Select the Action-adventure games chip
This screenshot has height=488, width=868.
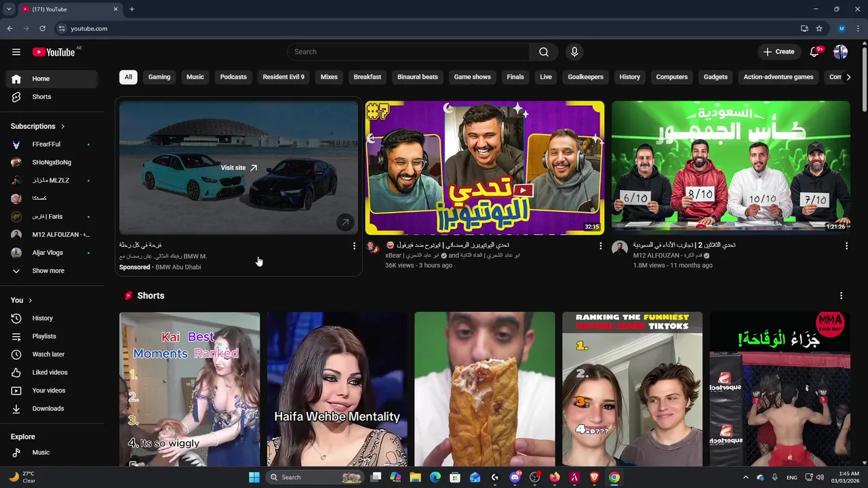(778, 77)
